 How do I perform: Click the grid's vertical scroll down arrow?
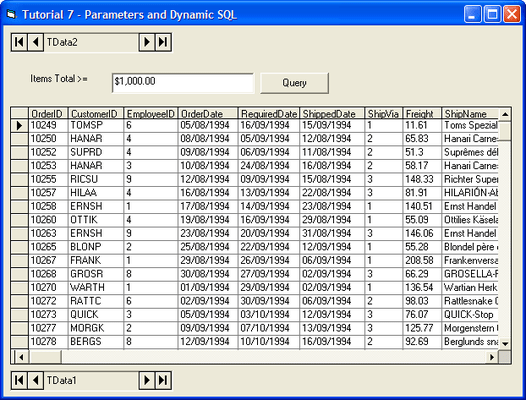click(x=505, y=343)
